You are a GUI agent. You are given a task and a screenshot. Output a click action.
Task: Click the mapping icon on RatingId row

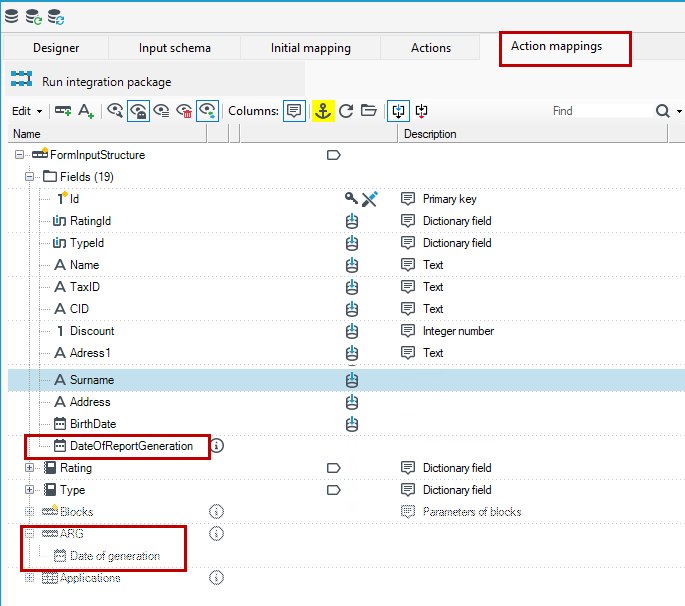click(x=352, y=221)
